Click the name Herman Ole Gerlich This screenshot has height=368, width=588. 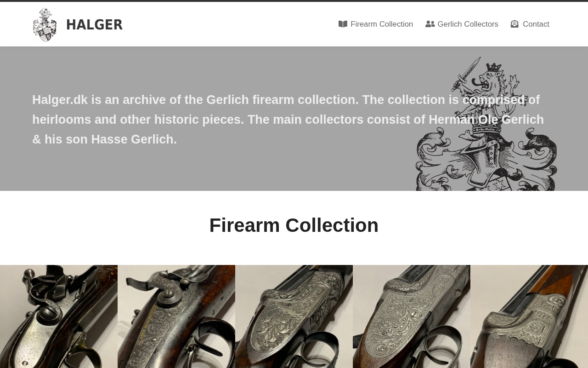pyautogui.click(x=486, y=120)
